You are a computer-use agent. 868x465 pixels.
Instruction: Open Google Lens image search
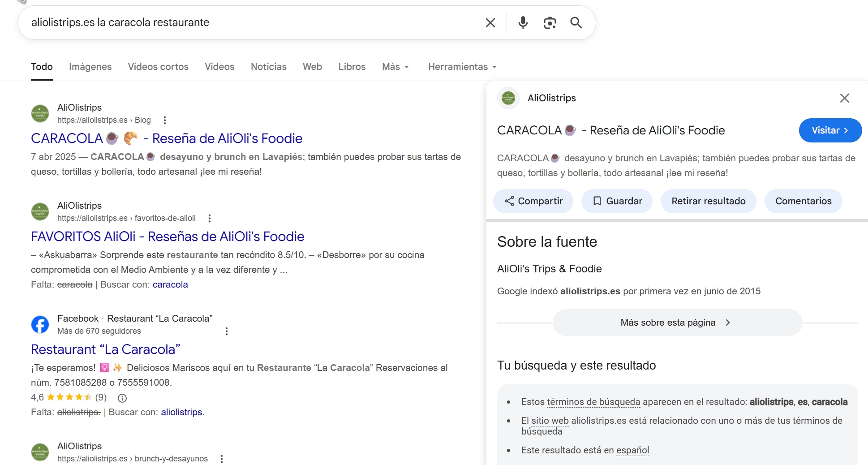[x=550, y=22]
